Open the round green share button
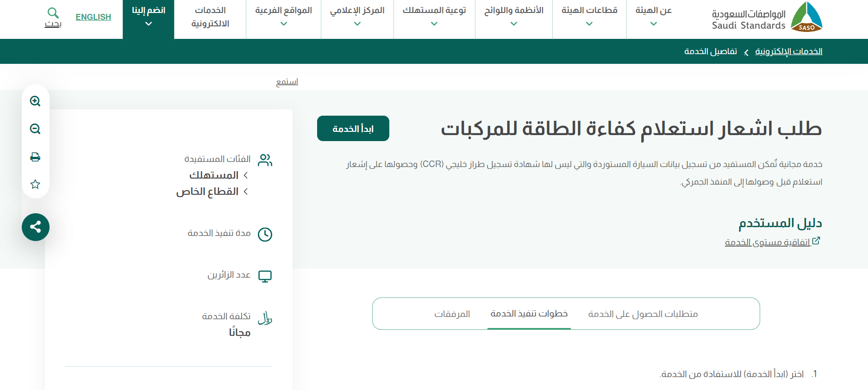 click(x=36, y=227)
